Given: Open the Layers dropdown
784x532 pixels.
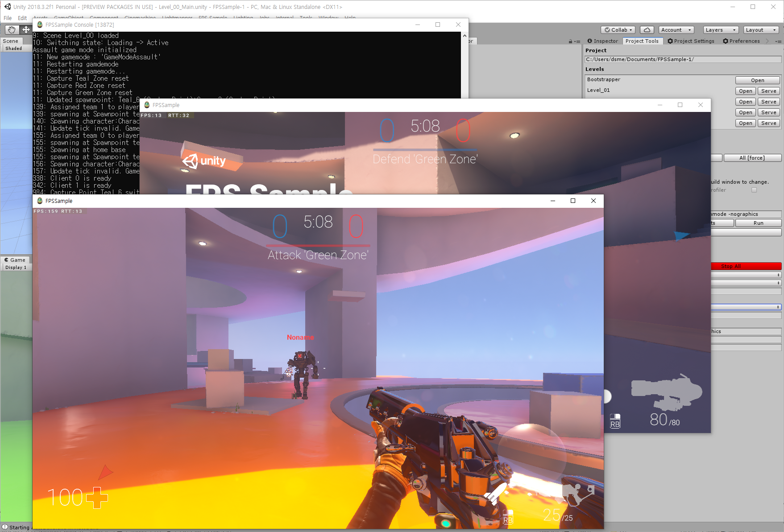Looking at the screenshot, I should [x=721, y=30].
